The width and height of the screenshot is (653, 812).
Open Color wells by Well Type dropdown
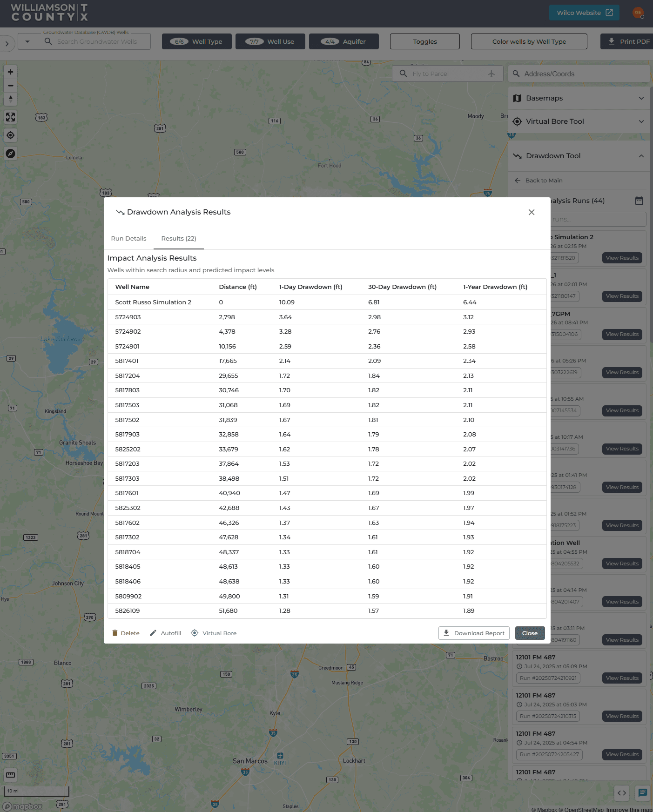pyautogui.click(x=529, y=41)
